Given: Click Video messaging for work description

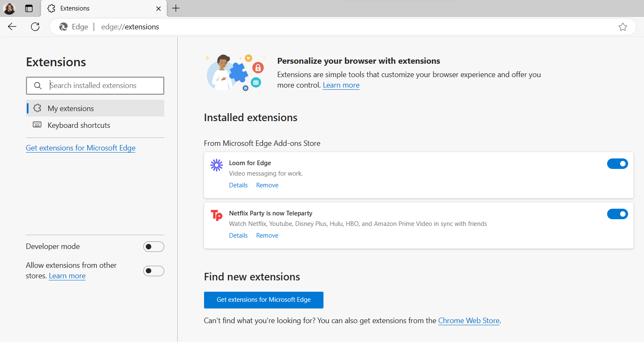Looking at the screenshot, I should pos(266,174).
